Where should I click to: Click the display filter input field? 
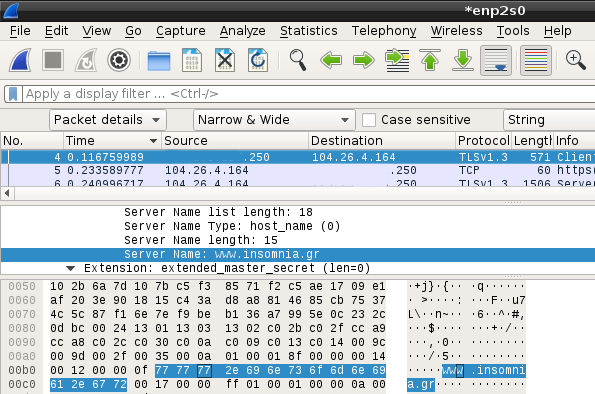(309, 94)
